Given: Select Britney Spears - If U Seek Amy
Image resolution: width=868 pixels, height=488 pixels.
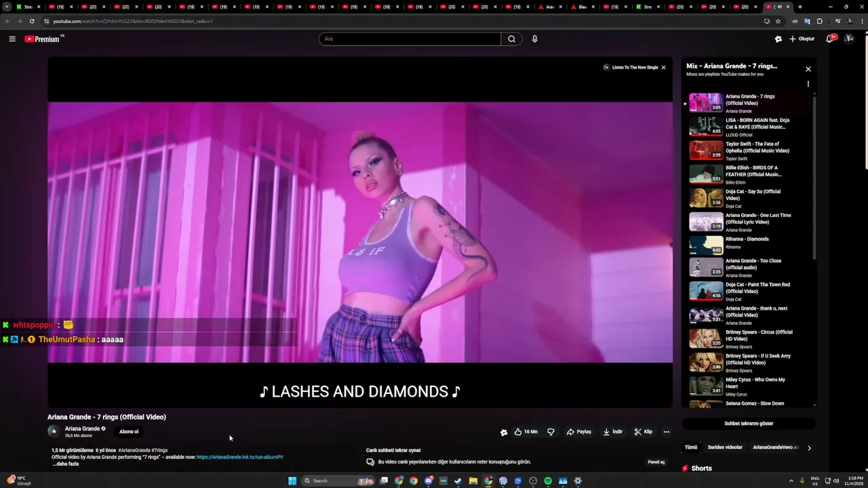Looking at the screenshot, I should (747, 362).
